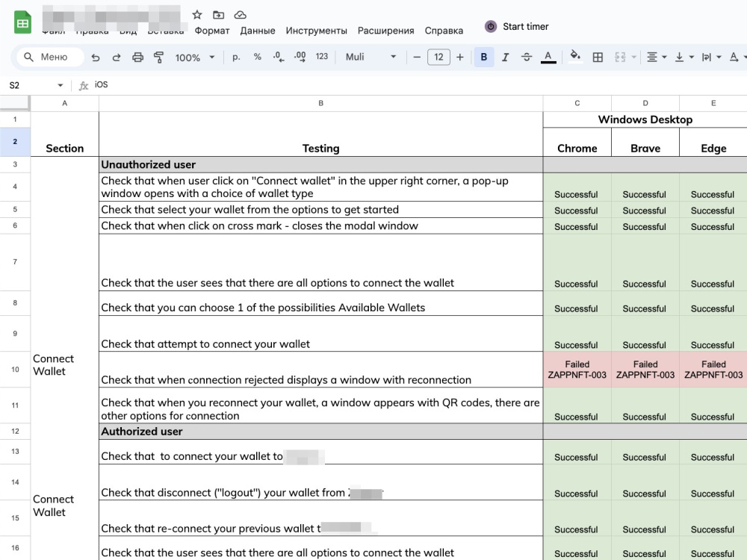Click the Percent format icon
This screenshot has height=560, width=747.
pos(257,56)
